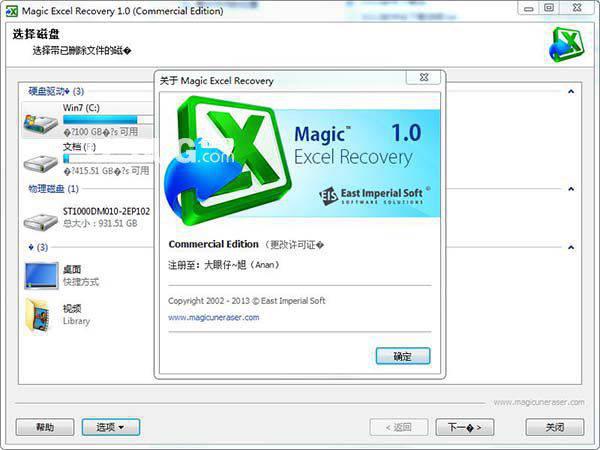The image size is (600, 450).
Task: Minimize the Magic Excel Recovery window
Action: (x=529, y=8)
